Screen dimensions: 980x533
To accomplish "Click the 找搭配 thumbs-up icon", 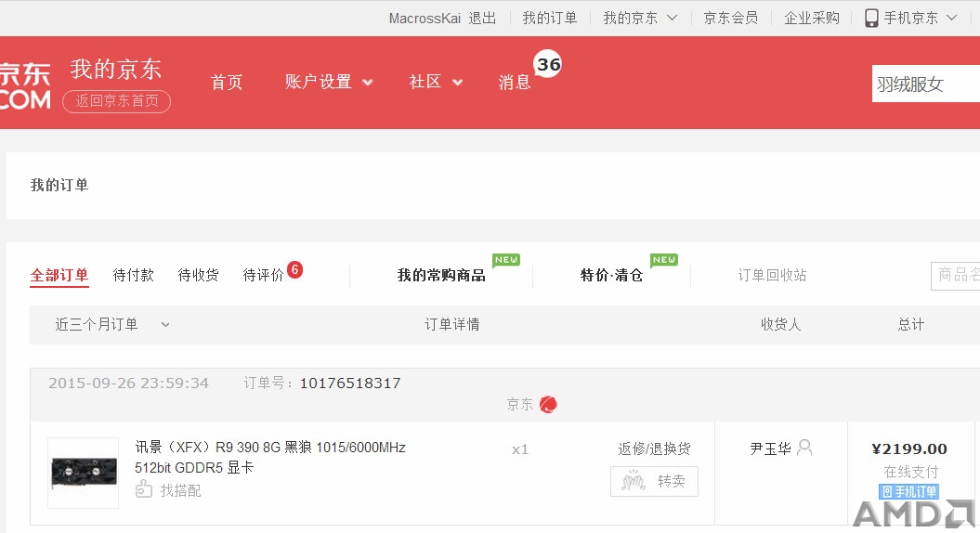I will click(x=144, y=488).
